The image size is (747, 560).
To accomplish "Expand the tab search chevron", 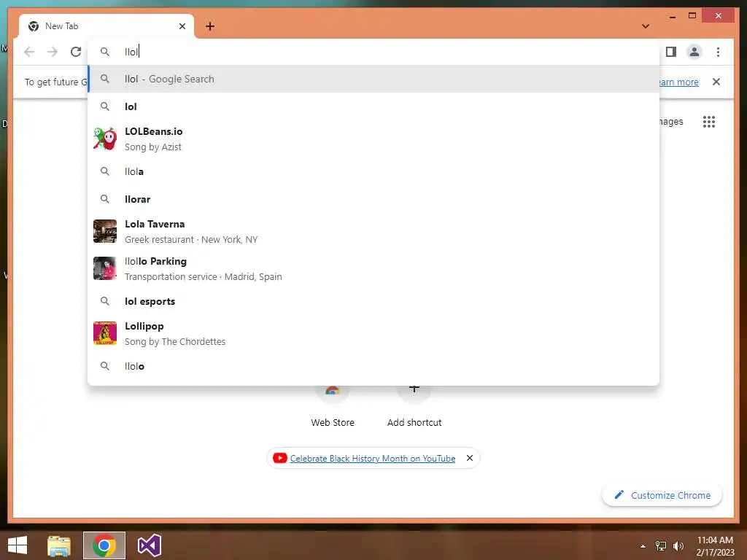I will [x=646, y=26].
